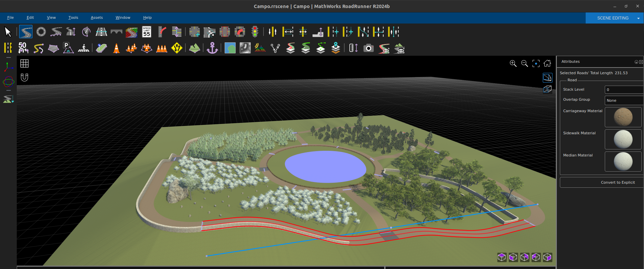Close the Attributes panel
644x269 pixels.
[x=641, y=62]
